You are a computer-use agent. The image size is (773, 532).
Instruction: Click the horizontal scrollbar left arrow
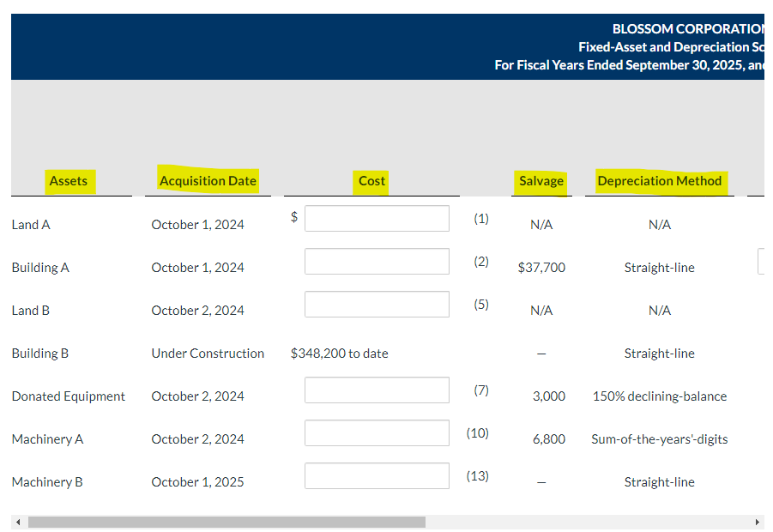17,522
